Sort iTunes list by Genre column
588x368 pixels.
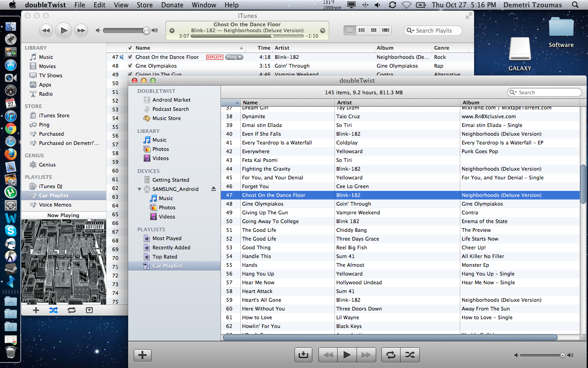tap(450, 48)
